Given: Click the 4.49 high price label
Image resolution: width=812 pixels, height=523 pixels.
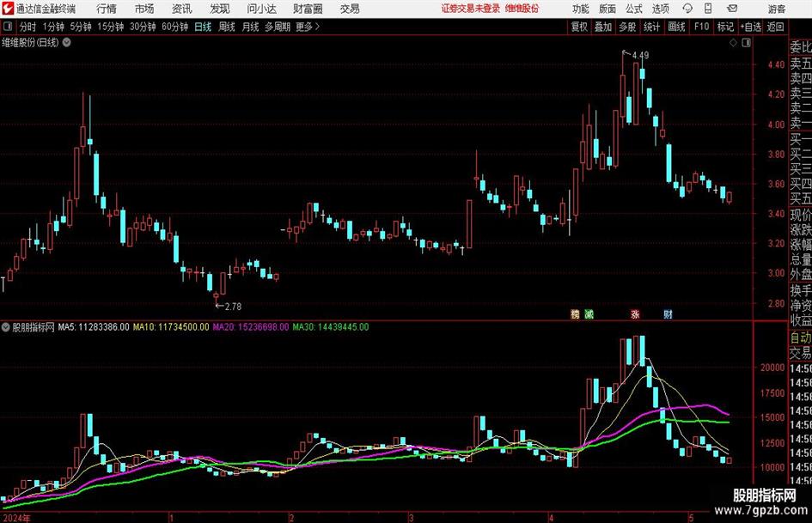Looking at the screenshot, I should tap(641, 56).
